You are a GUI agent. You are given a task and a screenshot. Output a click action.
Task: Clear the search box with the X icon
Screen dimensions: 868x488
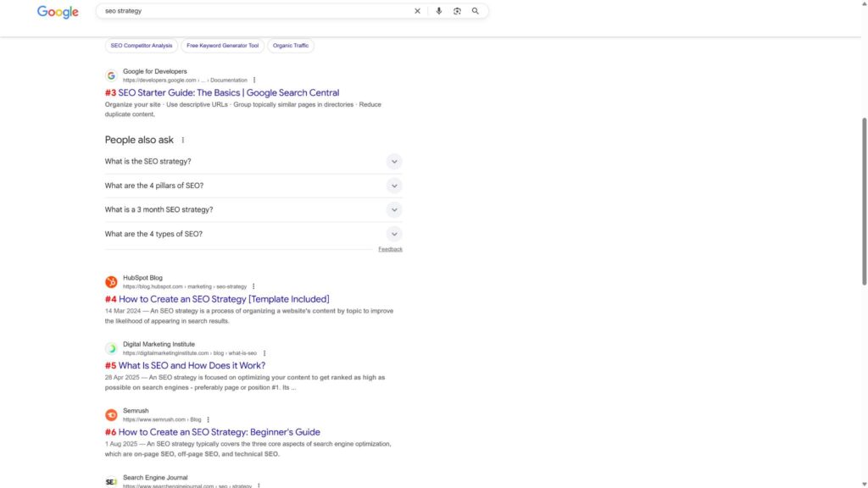tap(417, 11)
